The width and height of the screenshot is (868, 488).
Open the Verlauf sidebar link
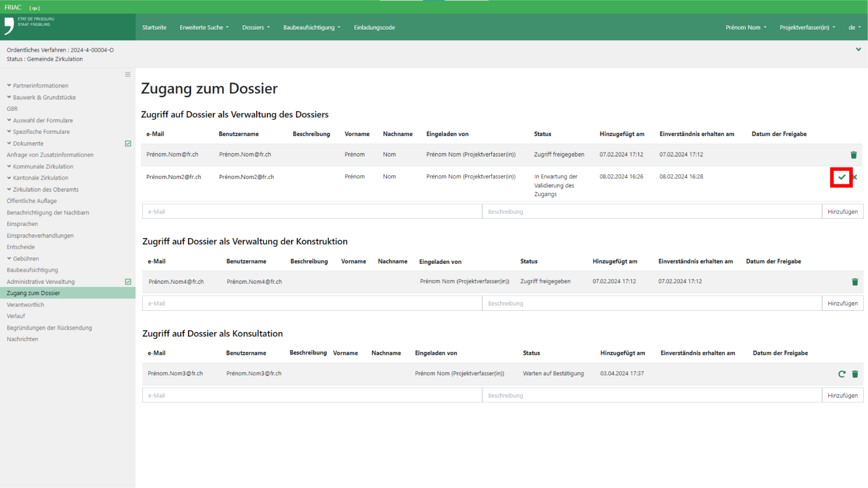point(16,316)
